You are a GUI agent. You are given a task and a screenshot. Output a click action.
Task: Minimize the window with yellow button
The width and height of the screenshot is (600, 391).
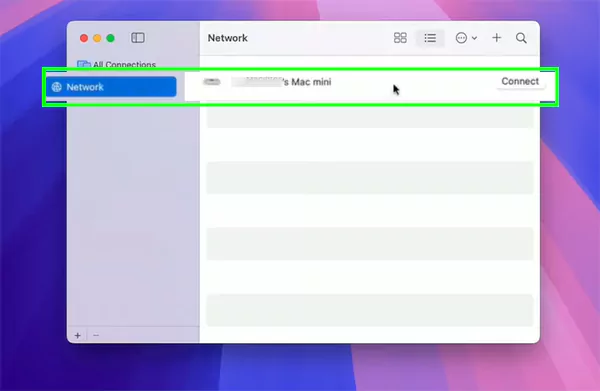(97, 38)
